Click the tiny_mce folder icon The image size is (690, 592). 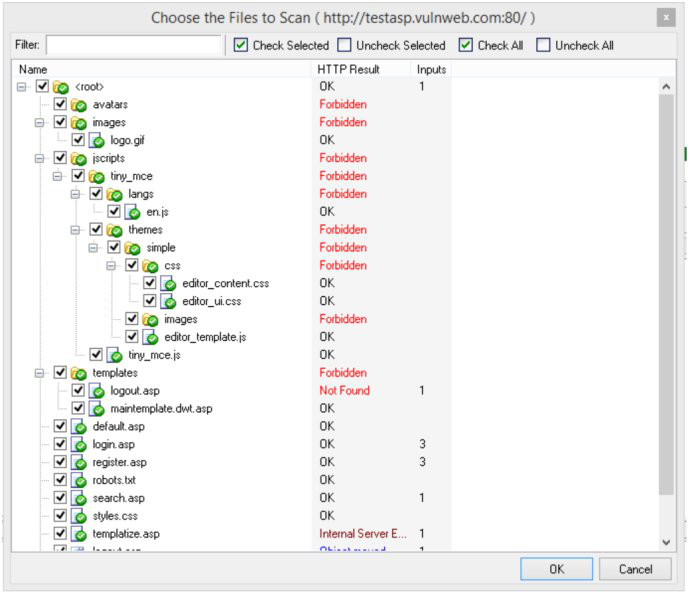(x=96, y=177)
